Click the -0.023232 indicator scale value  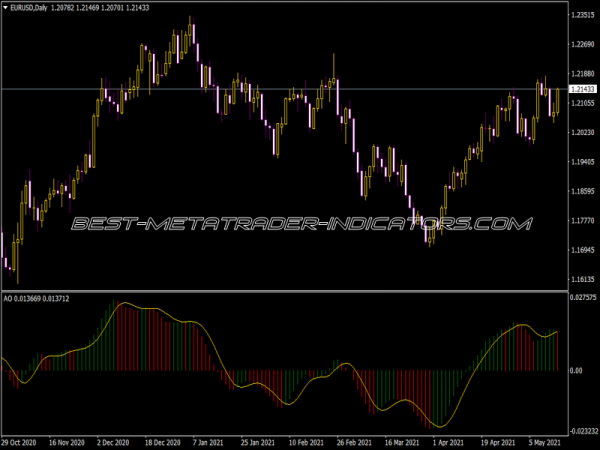pos(582,431)
